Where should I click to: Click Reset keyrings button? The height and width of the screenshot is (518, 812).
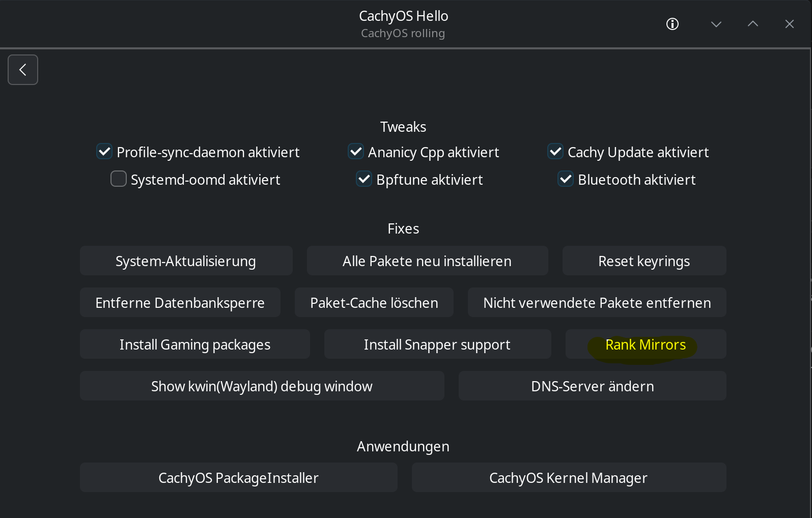click(x=644, y=261)
